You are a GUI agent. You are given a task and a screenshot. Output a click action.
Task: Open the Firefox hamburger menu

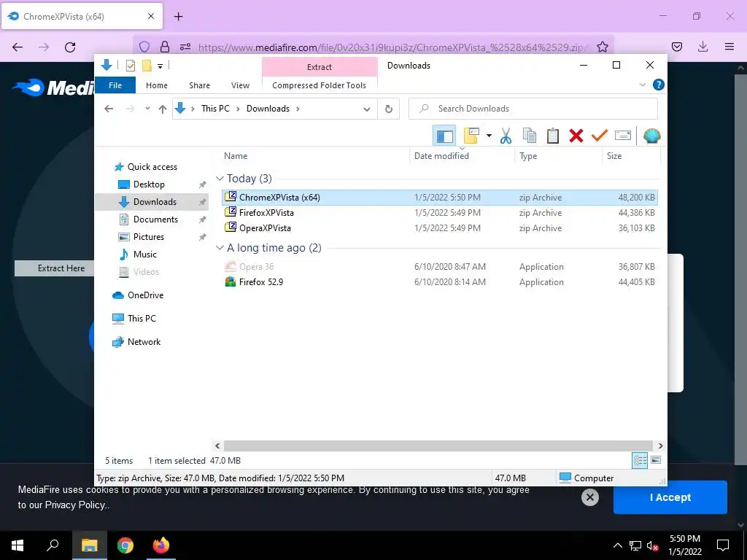(x=729, y=47)
